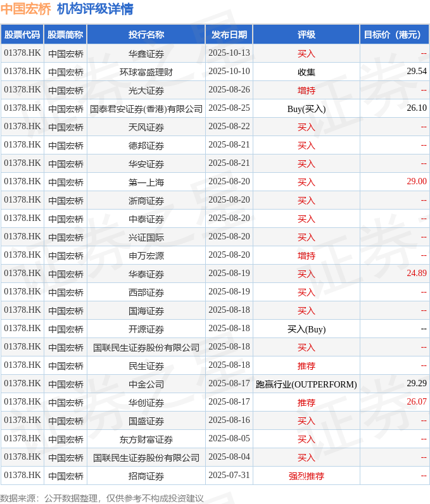Select the 中金公司 cell

[x=146, y=384]
